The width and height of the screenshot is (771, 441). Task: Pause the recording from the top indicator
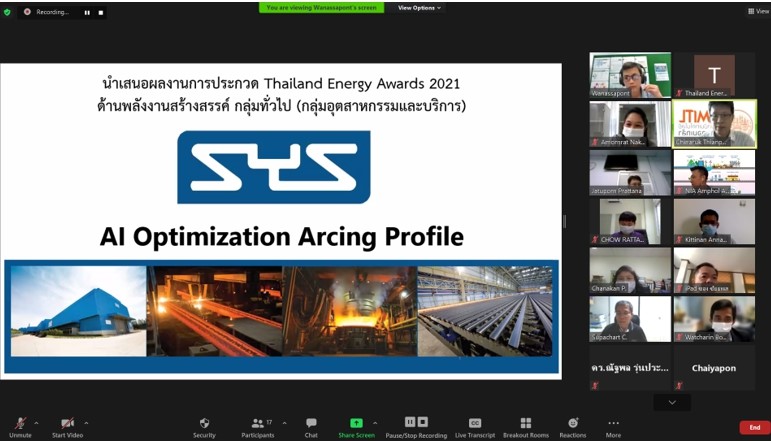click(x=87, y=12)
